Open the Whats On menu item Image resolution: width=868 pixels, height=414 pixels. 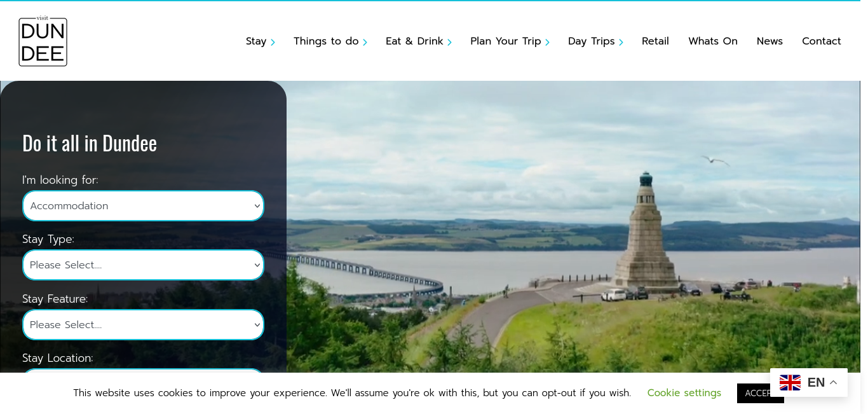[x=713, y=41]
